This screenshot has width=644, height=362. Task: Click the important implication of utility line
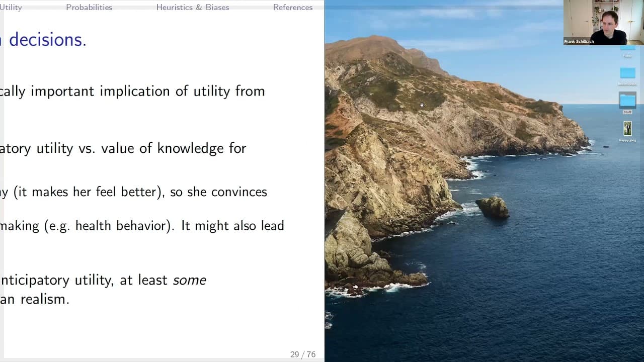[132, 91]
